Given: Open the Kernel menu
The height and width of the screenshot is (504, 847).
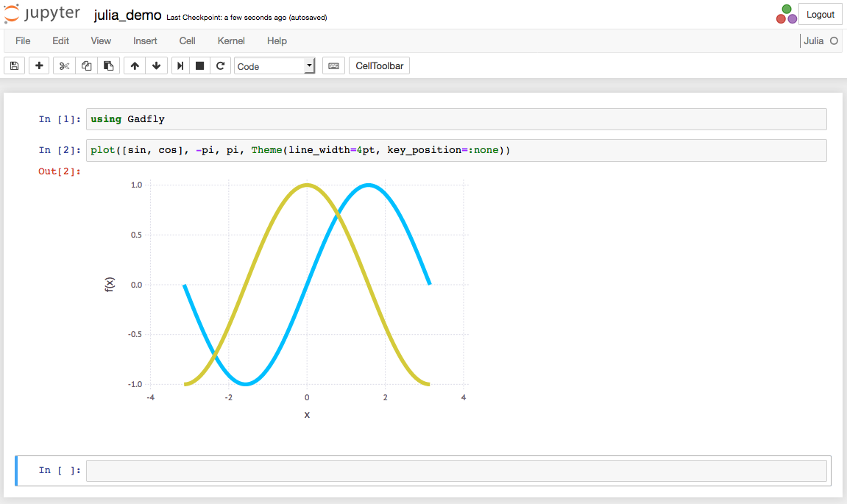Looking at the screenshot, I should pyautogui.click(x=231, y=41).
